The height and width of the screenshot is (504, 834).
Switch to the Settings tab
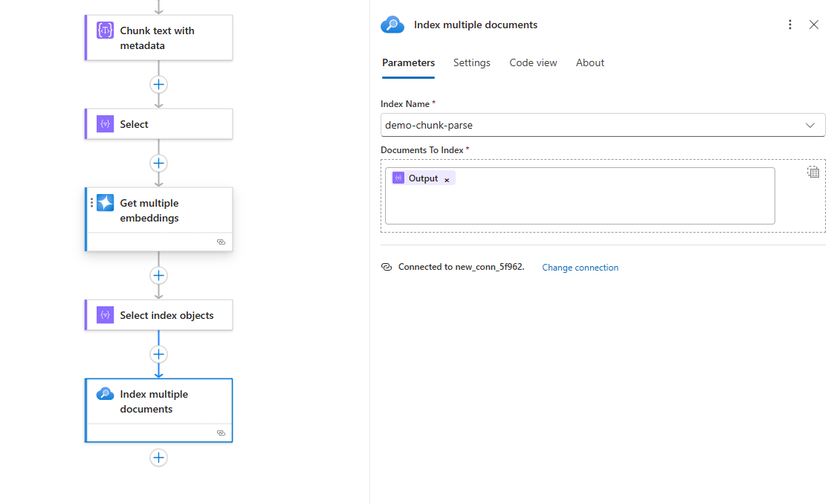point(471,63)
